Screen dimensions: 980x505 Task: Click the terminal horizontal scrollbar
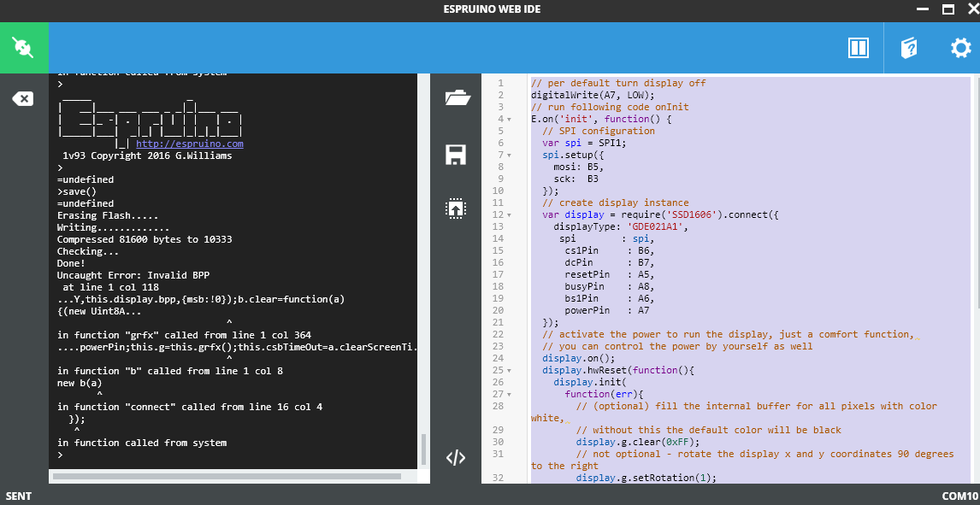click(x=227, y=476)
